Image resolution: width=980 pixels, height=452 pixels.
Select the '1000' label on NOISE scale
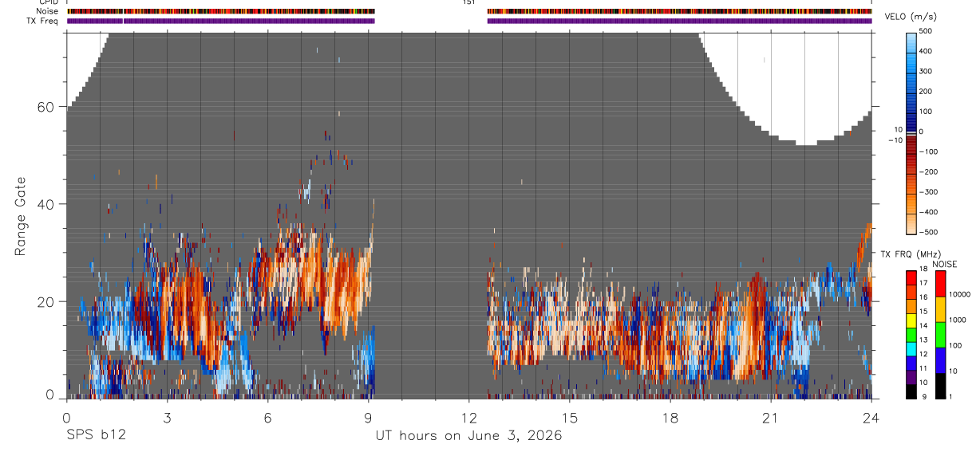click(958, 320)
